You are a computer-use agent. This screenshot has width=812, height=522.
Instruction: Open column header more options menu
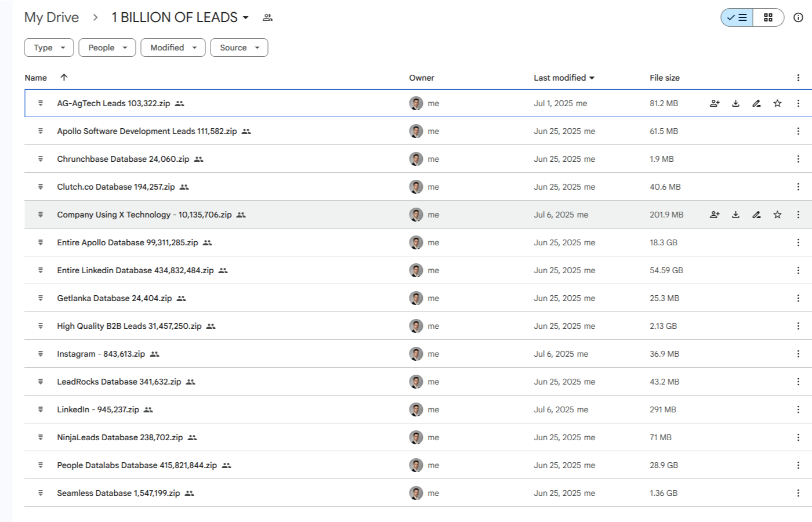[798, 78]
